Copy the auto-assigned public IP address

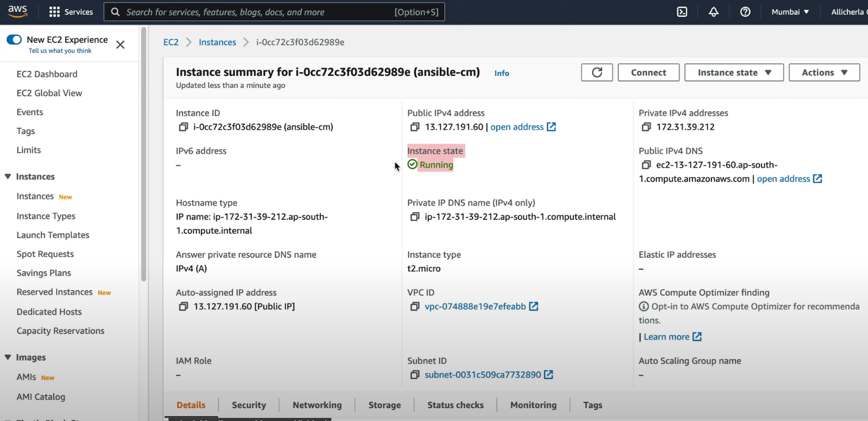pyautogui.click(x=183, y=306)
